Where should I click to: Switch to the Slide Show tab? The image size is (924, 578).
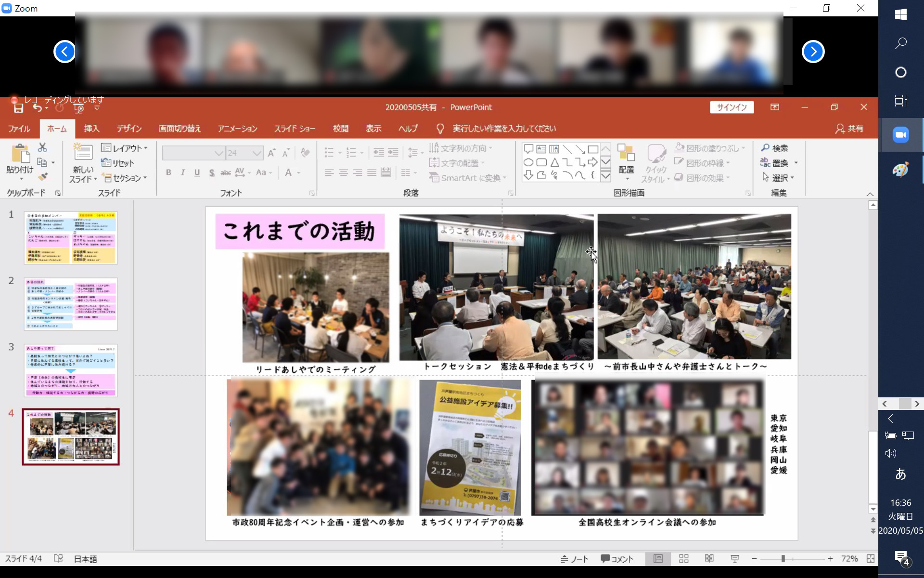[295, 129]
